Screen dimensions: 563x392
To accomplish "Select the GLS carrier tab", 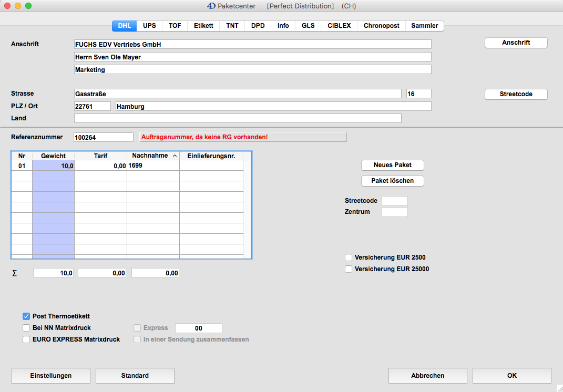I will [308, 26].
